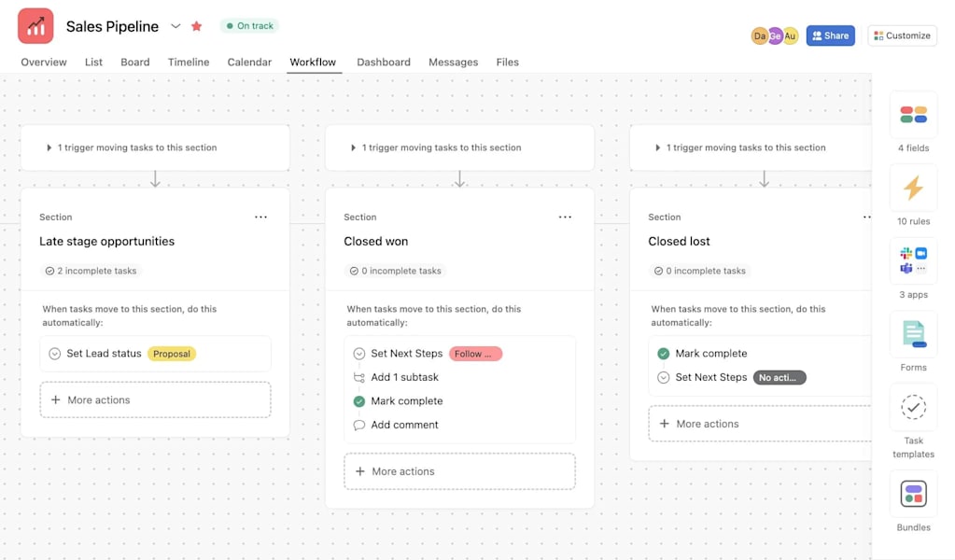
Task: Click the Add 1 subtask action text
Action: 405,377
